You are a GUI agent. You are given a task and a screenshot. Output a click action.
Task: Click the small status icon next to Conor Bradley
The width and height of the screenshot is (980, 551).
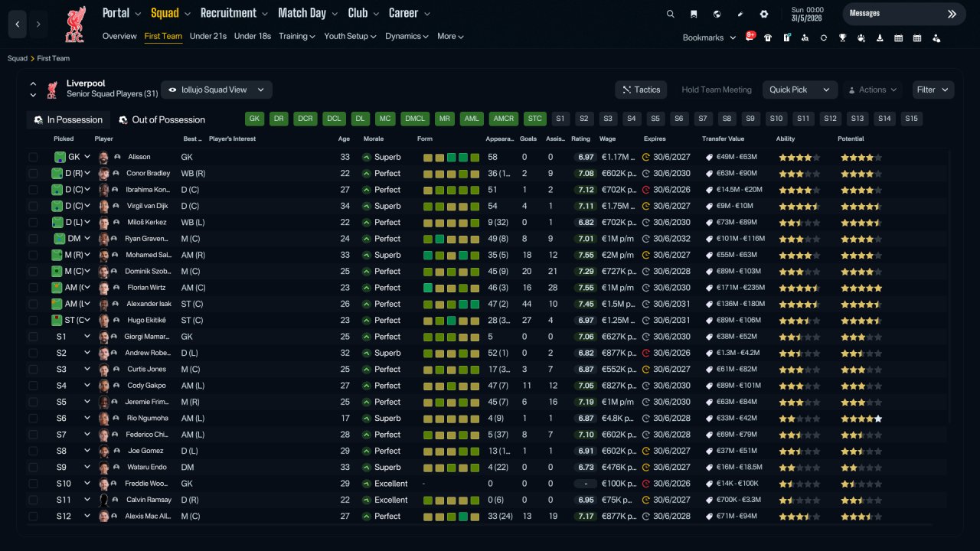[117, 174]
